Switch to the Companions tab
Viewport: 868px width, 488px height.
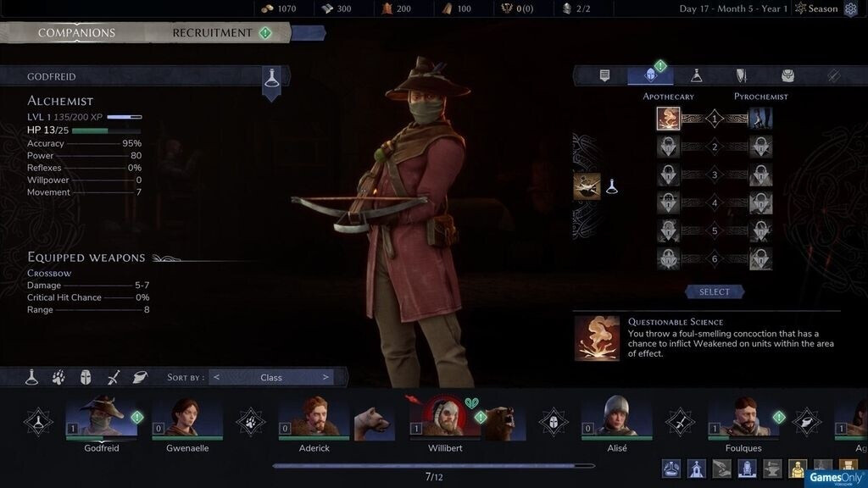(x=76, y=33)
